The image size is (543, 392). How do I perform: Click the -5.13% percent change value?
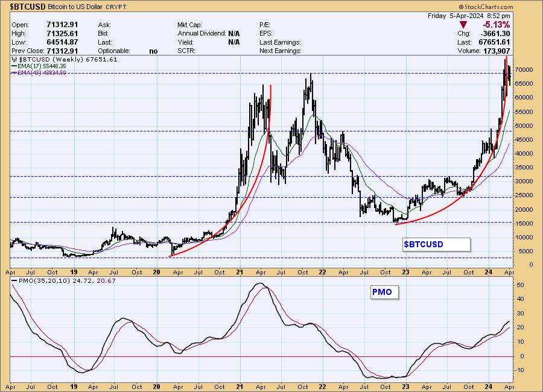point(497,25)
